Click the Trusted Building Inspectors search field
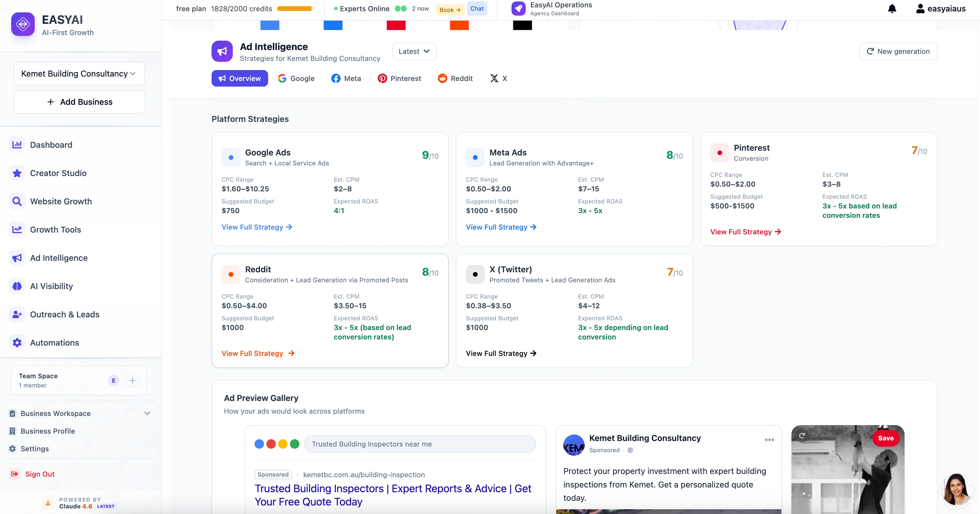 pos(420,444)
